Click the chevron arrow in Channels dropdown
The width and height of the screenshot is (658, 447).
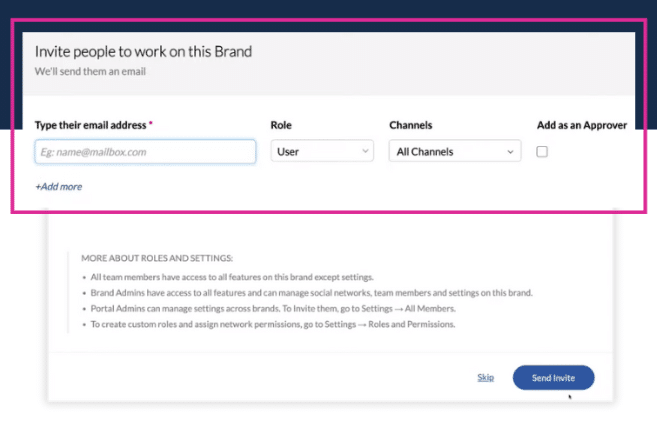click(510, 152)
